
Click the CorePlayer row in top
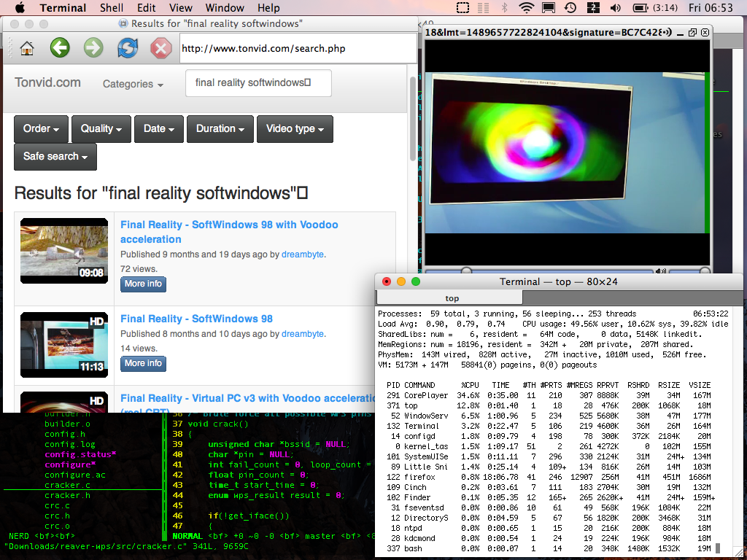tap(549, 395)
